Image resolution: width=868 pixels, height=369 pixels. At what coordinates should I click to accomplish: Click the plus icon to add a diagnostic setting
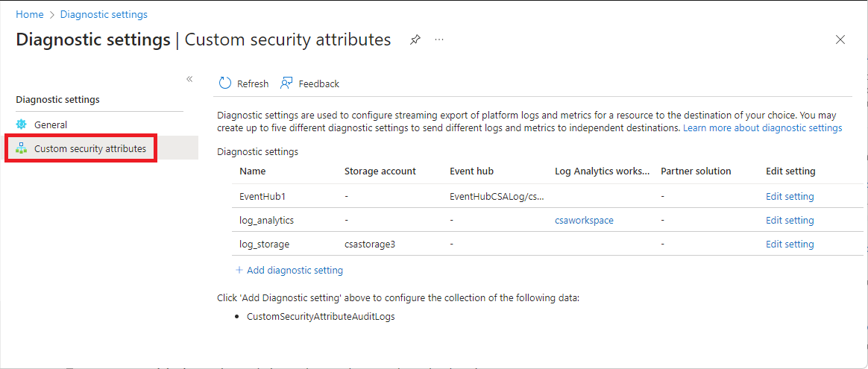click(x=239, y=270)
